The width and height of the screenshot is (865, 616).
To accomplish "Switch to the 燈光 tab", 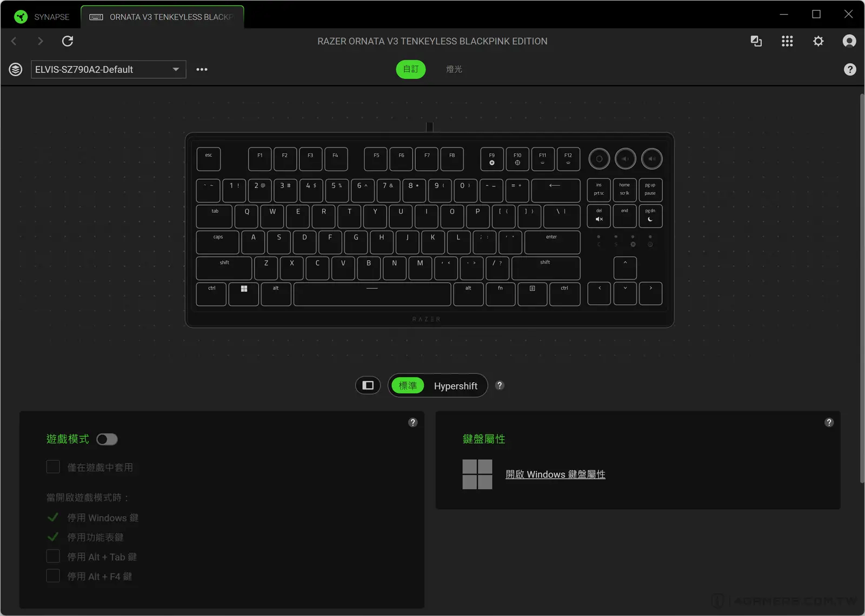I will 454,69.
